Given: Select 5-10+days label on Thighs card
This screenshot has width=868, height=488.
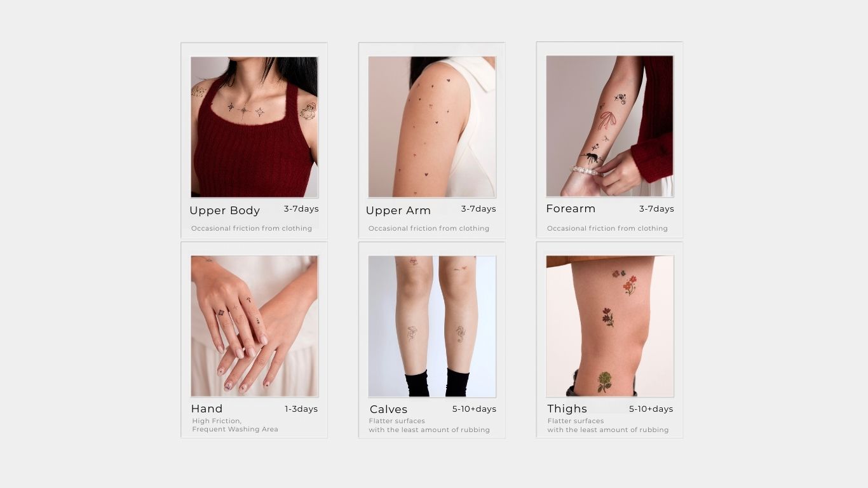Looking at the screenshot, I should click(651, 409).
